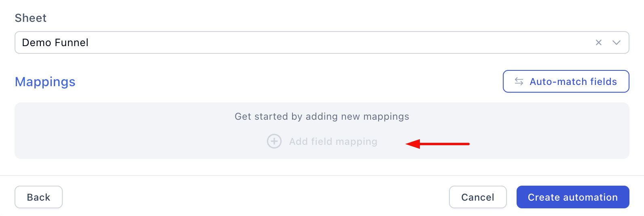Click the Auto-match fields button
644x216 pixels.
pos(566,81)
